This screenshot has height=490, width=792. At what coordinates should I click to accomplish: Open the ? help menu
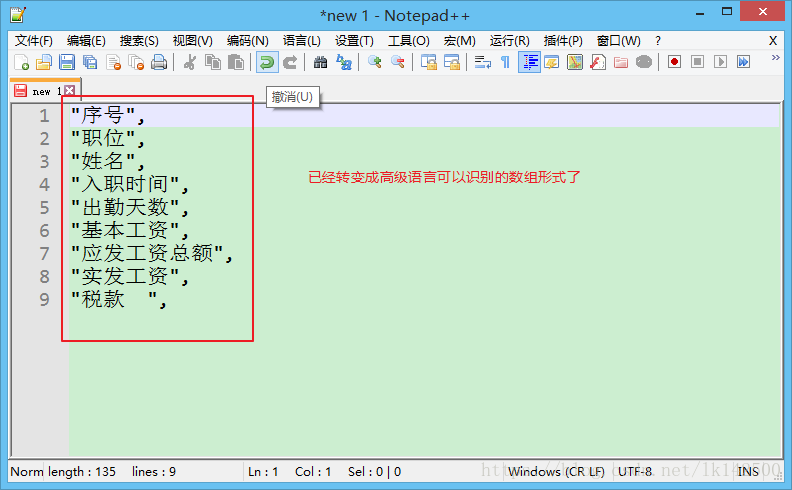pos(658,40)
